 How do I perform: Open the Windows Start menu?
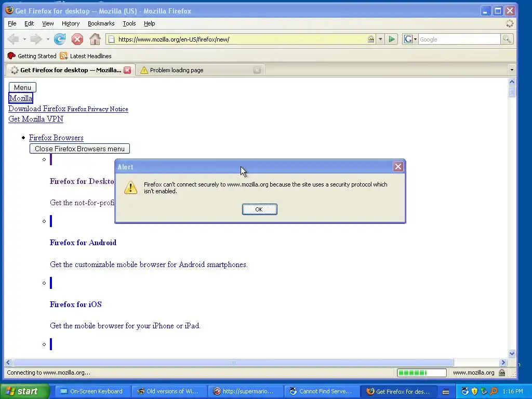pyautogui.click(x=25, y=391)
